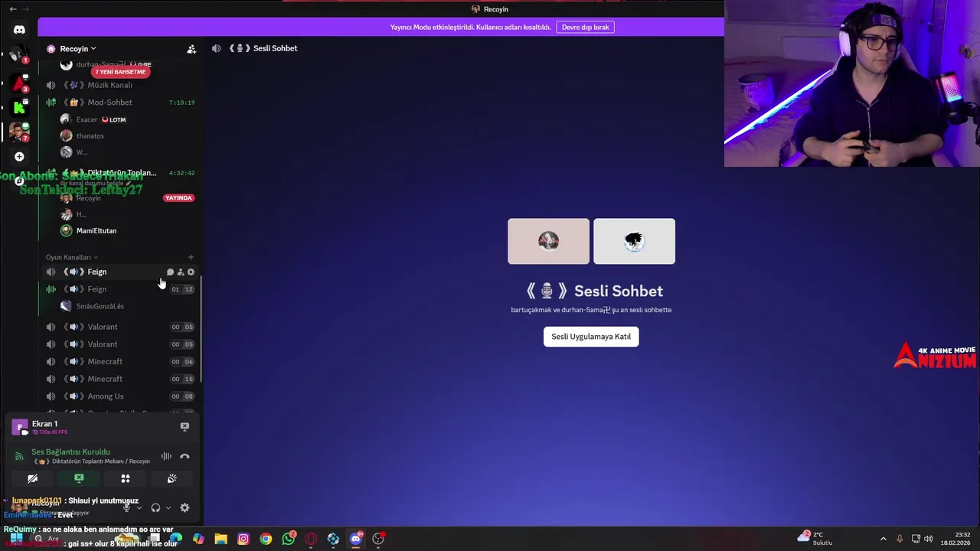Click the Bir kanal durumu belirle text
Image resolution: width=980 pixels, height=551 pixels.
click(x=91, y=184)
